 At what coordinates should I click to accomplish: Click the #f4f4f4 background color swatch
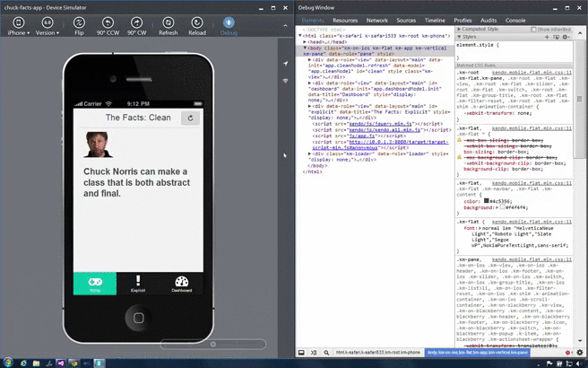tap(503, 207)
